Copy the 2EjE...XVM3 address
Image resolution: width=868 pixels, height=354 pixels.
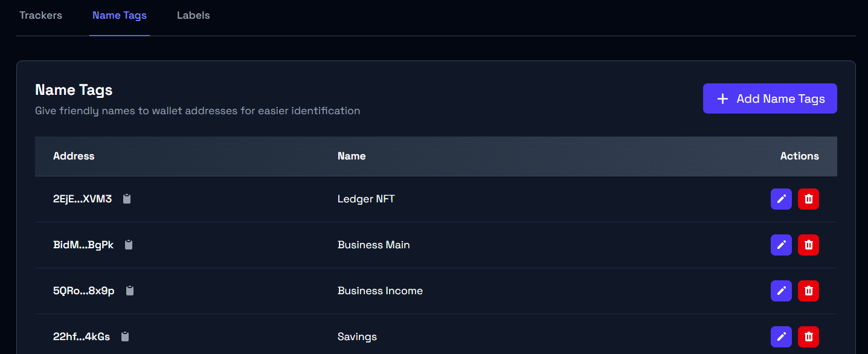(x=127, y=199)
